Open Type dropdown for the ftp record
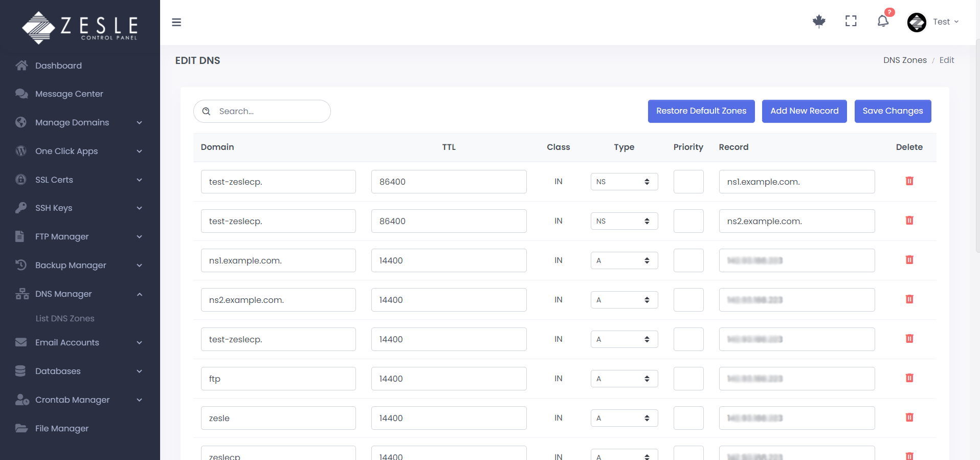Viewport: 980px width, 460px height. pos(623,379)
